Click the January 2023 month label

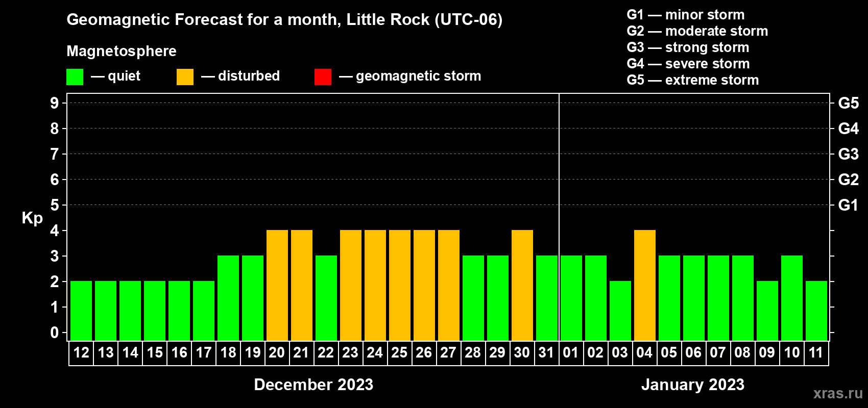click(x=693, y=385)
